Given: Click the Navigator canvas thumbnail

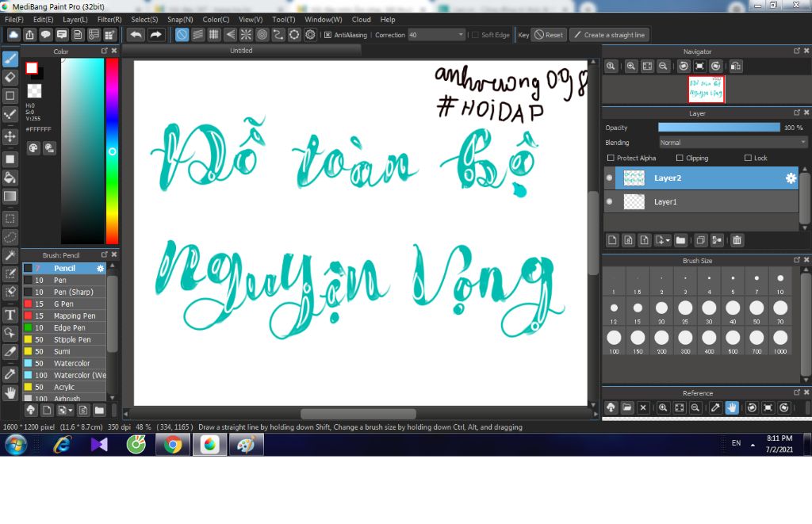Looking at the screenshot, I should [x=706, y=89].
